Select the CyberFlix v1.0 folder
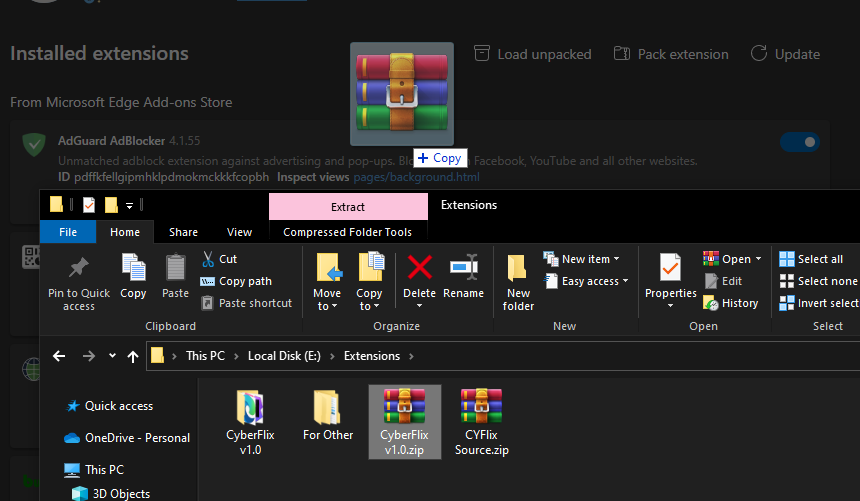 tap(250, 422)
